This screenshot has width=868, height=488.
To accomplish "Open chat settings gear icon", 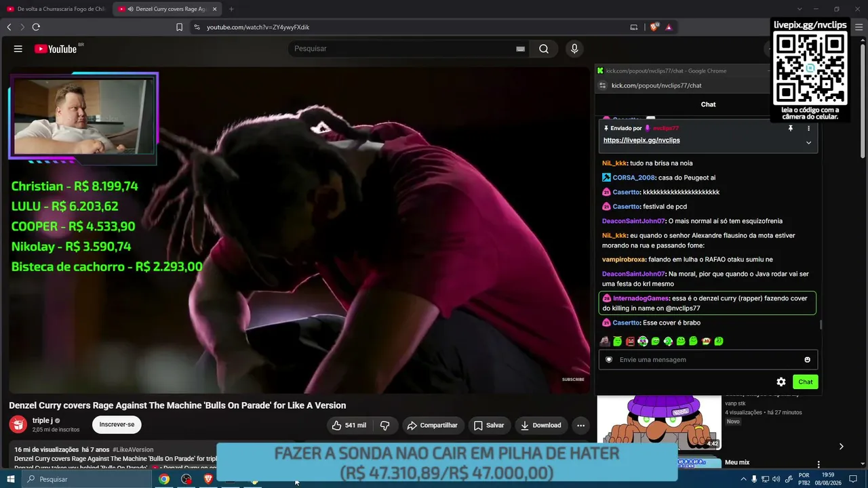I will 781,382.
